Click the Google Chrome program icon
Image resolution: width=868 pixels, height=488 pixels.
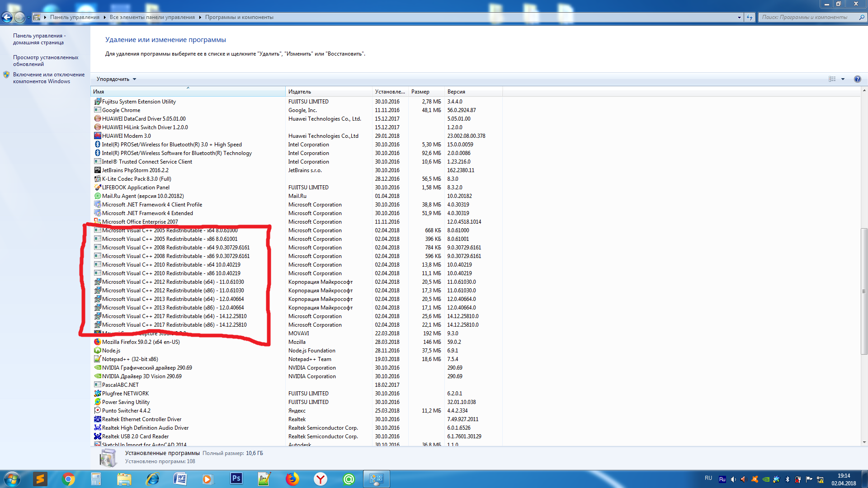pyautogui.click(x=97, y=110)
